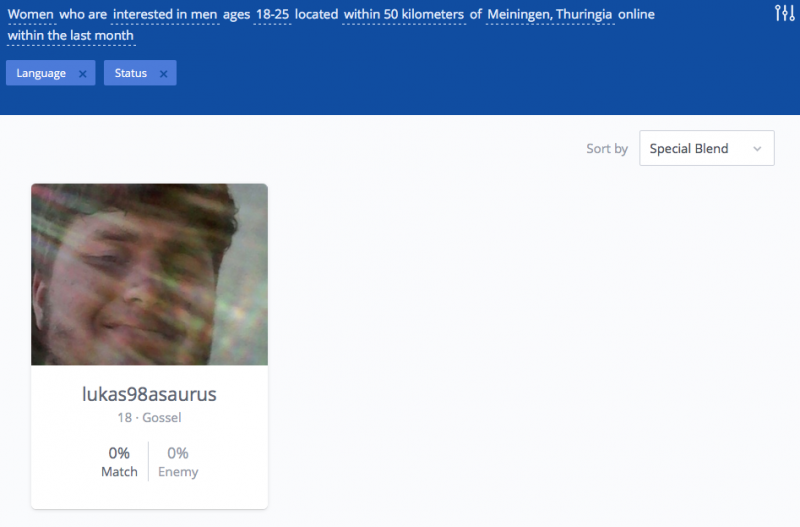This screenshot has width=800, height=527.
Task: Click the '18 · Gossel' age and location text
Action: (149, 418)
